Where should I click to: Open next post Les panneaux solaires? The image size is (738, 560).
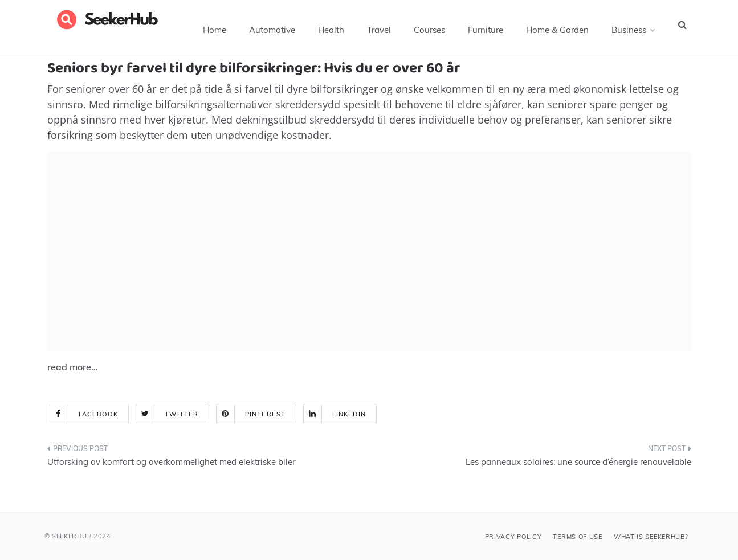coord(578,461)
